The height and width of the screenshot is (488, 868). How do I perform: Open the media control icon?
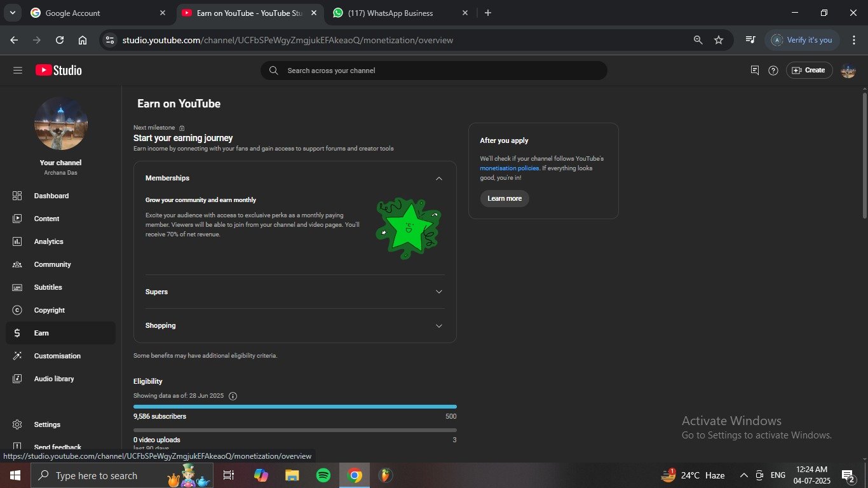point(750,40)
